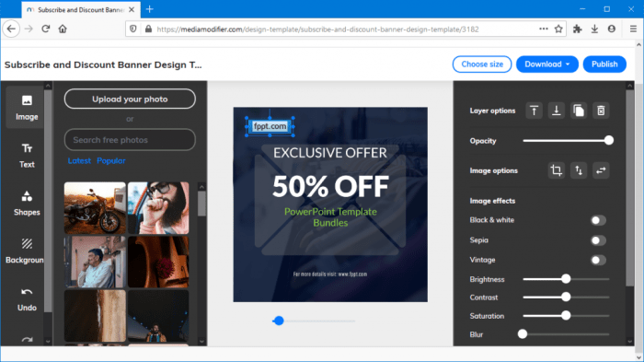Viewport: 644px width, 362px height.
Task: Open the Background tool in sidebar
Action: [x=25, y=251]
